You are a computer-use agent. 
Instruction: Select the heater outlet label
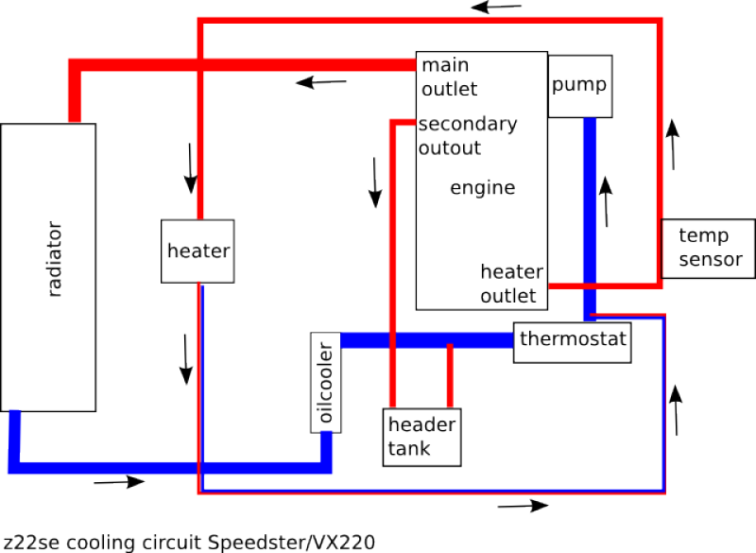pyautogui.click(x=510, y=284)
